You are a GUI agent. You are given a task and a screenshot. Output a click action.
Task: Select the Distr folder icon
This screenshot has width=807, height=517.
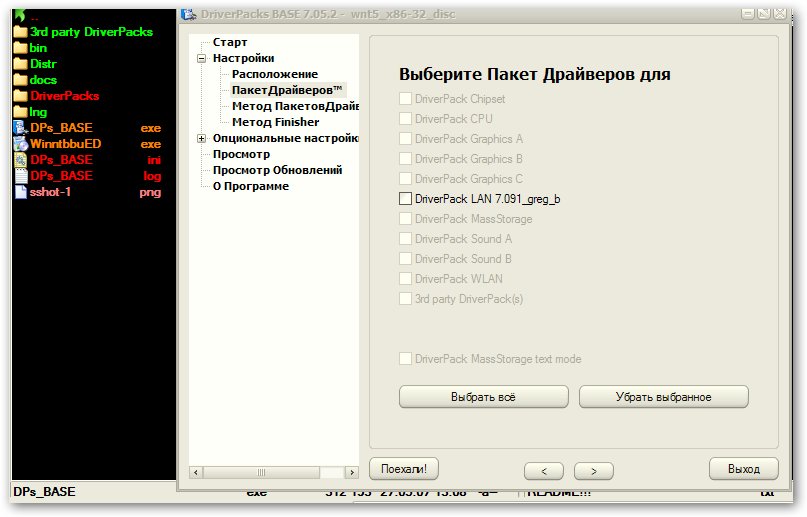[20, 64]
